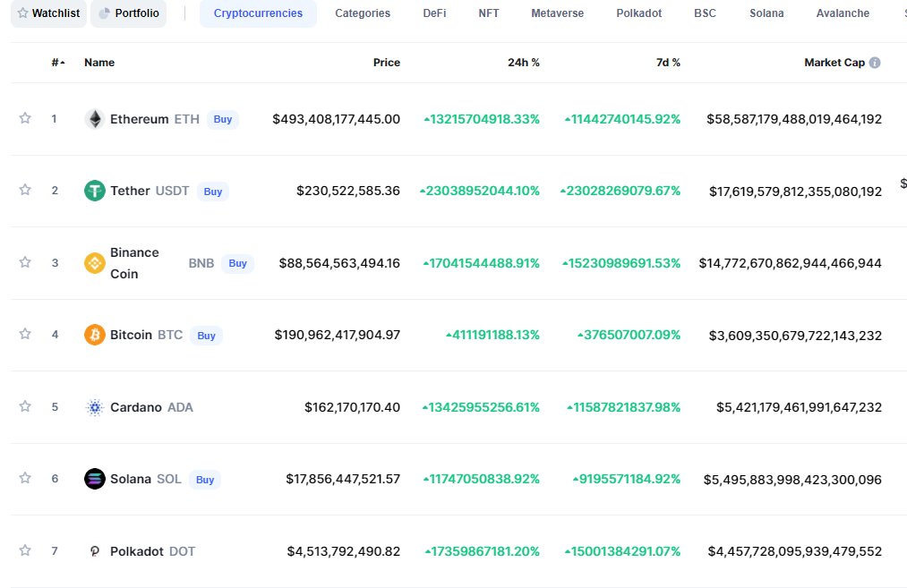Sort by the Name column header
Image resolution: width=907 pixels, height=588 pixels.
[x=99, y=63]
